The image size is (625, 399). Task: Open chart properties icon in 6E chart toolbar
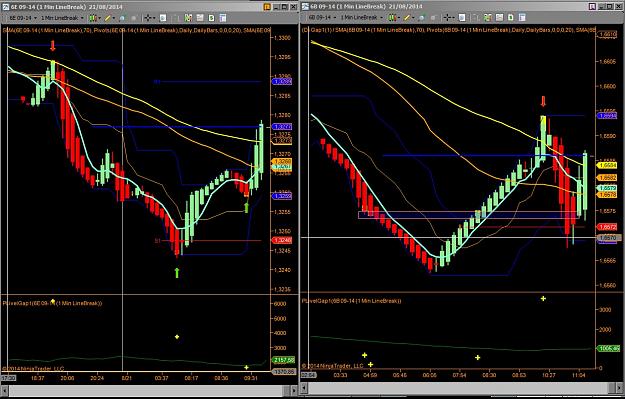click(222, 18)
